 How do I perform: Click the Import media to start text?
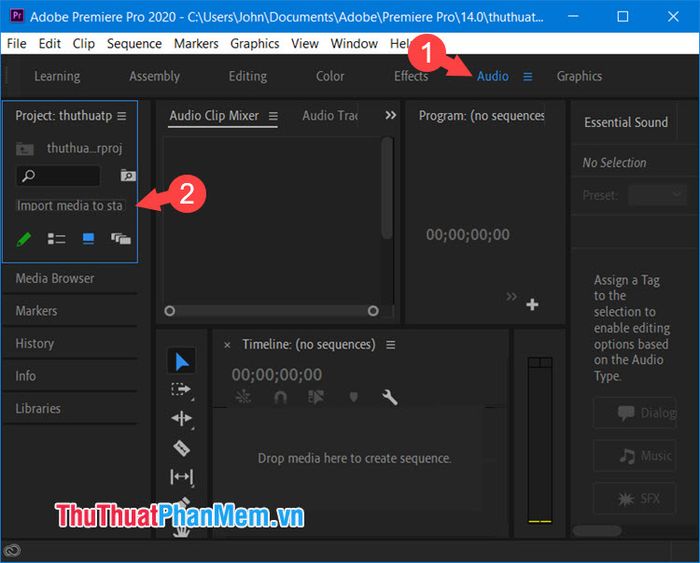click(x=70, y=206)
